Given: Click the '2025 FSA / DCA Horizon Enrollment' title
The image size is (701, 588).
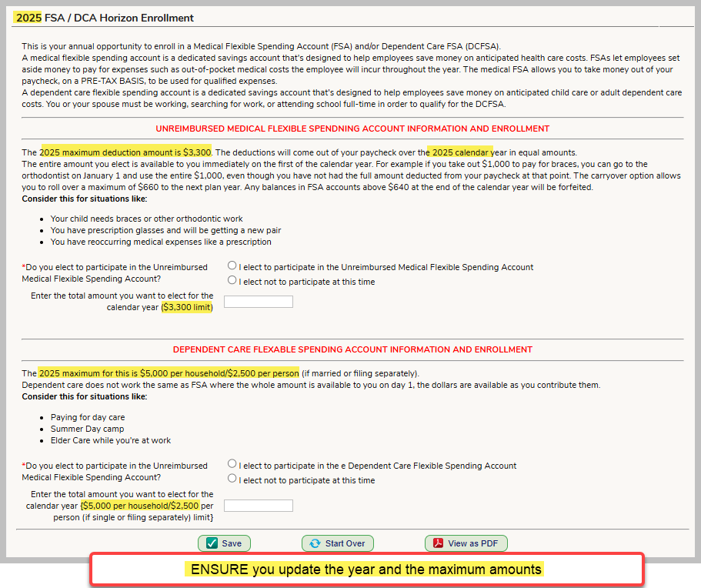Looking at the screenshot, I should 105,18.
